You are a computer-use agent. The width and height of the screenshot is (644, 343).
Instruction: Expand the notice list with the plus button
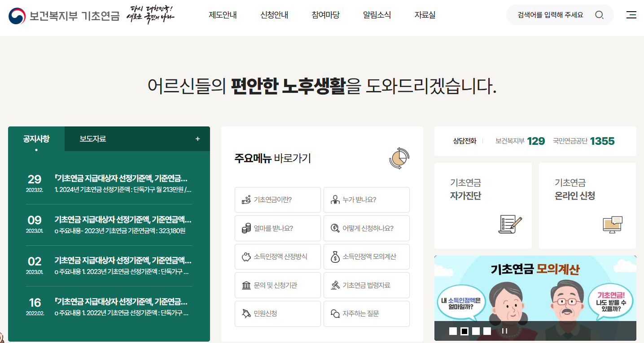[197, 139]
